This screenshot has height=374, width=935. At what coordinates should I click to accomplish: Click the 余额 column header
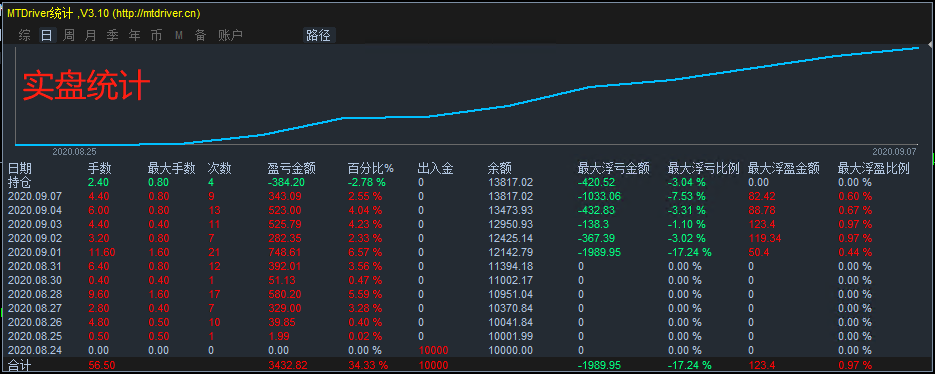500,169
